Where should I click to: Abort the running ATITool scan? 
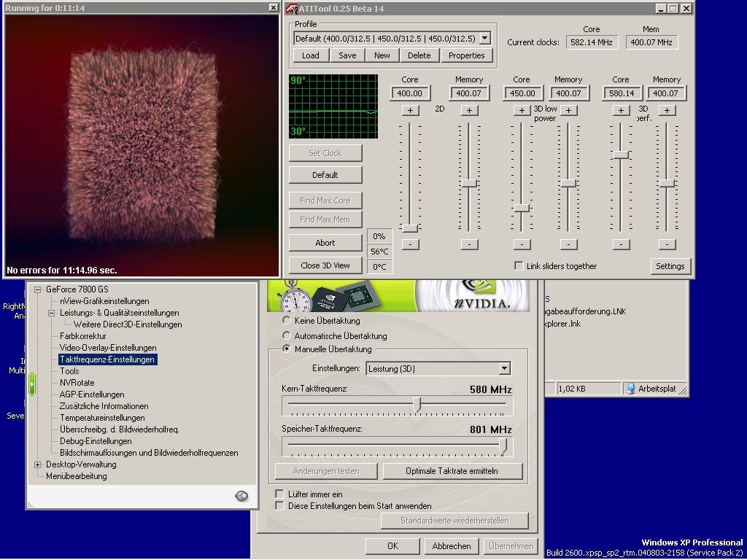325,243
